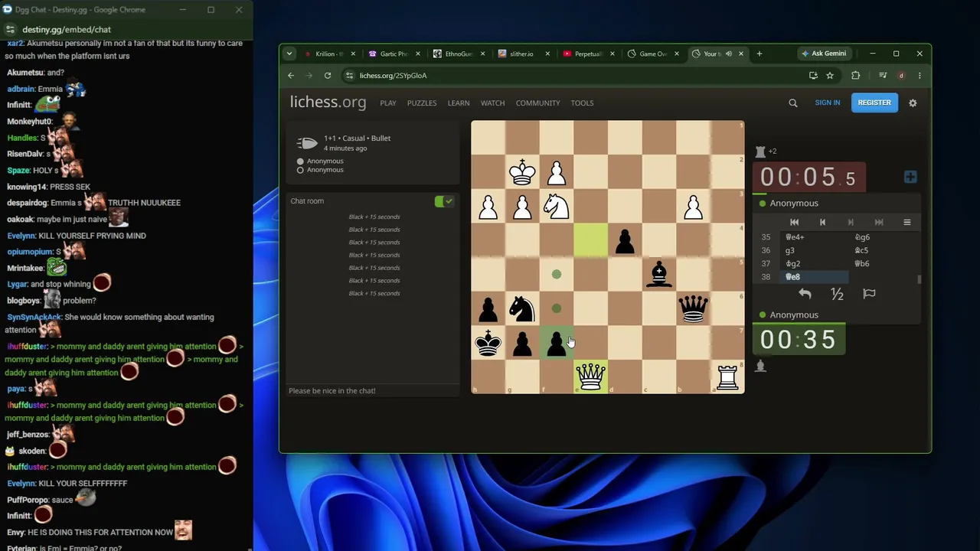
Task: Select the black pawn on f7
Action: (x=557, y=343)
